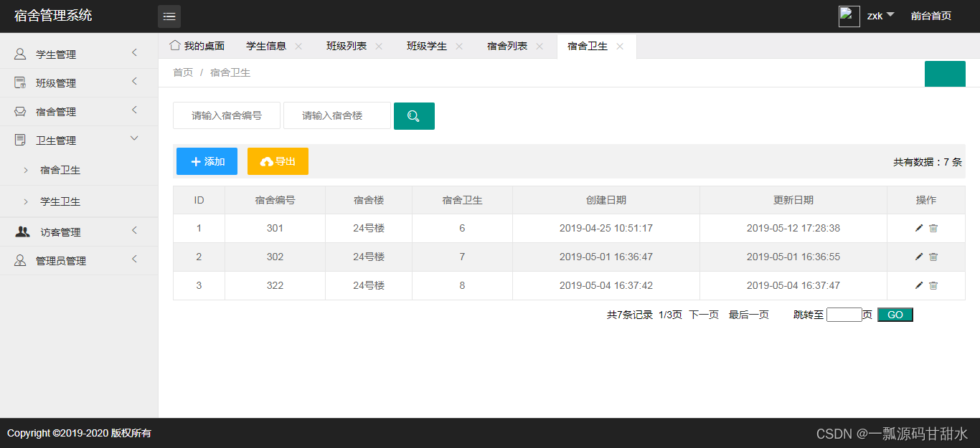Click the 班级管理 sidebar icon
The image size is (980, 448).
click(20, 82)
